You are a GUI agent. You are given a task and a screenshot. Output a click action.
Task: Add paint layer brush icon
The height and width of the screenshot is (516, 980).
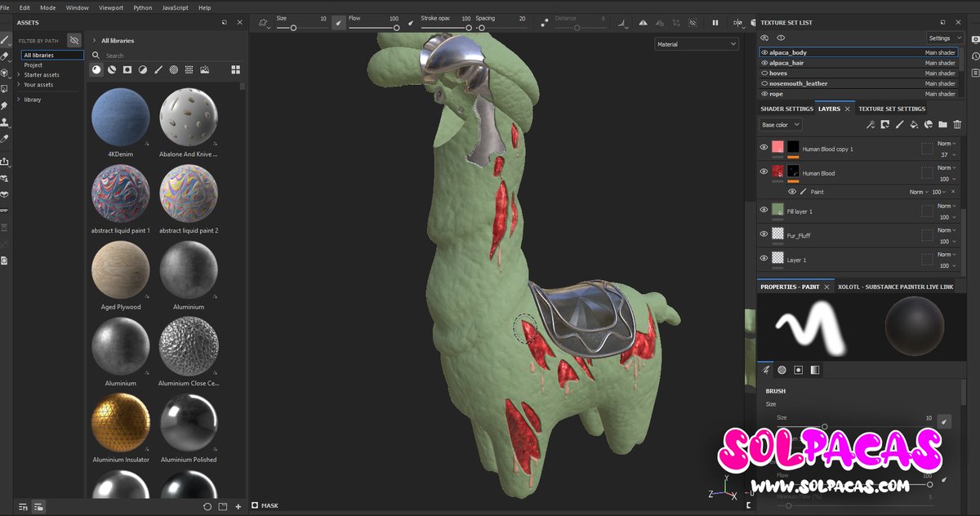899,125
